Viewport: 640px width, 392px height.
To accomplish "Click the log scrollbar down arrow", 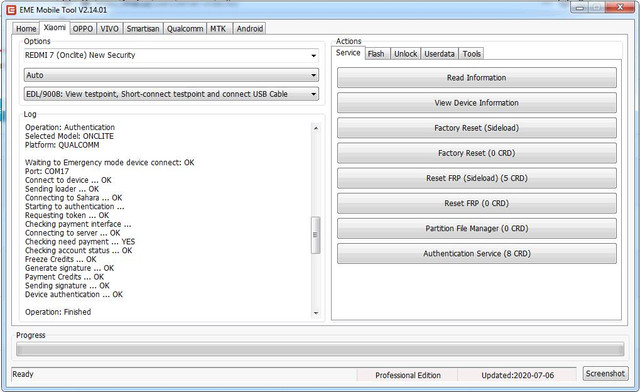I will (x=316, y=313).
